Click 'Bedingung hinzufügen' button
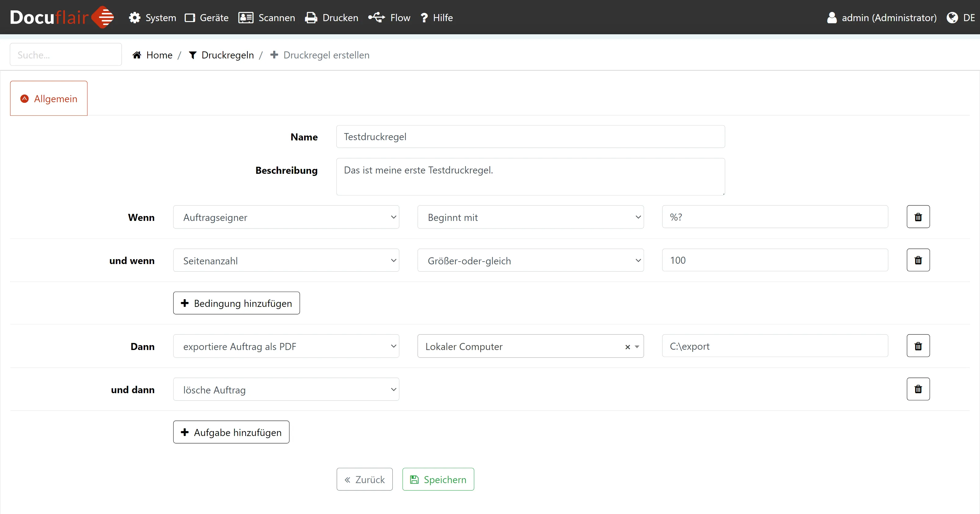This screenshot has height=514, width=980. coord(236,303)
